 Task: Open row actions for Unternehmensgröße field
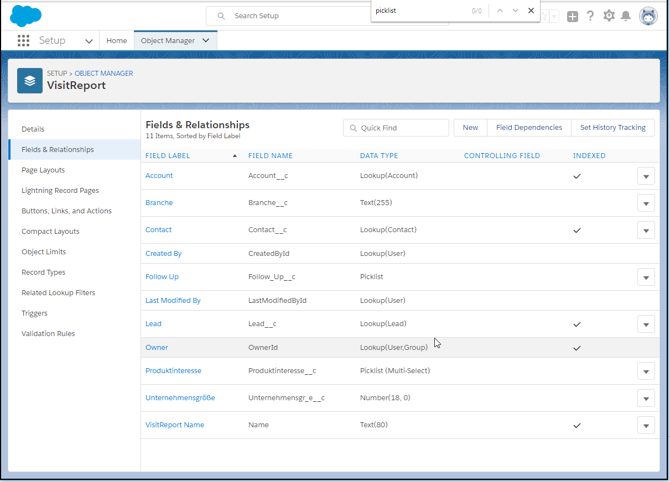click(646, 399)
